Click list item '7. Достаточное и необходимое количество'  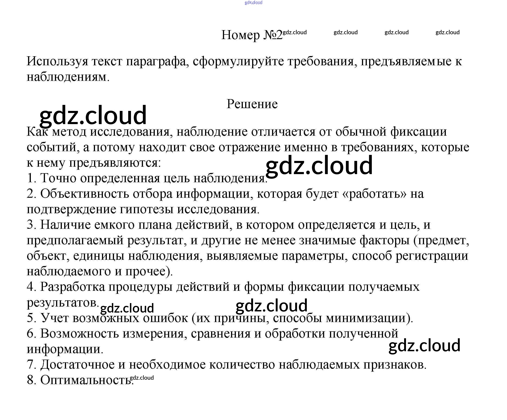coord(226,364)
